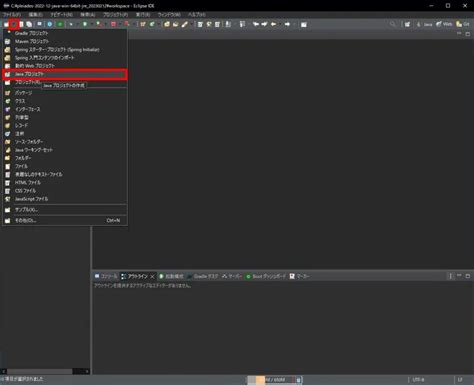Click the New wizard icon in the toolbar
Viewport: 474px width, 385px height.
click(x=6, y=24)
